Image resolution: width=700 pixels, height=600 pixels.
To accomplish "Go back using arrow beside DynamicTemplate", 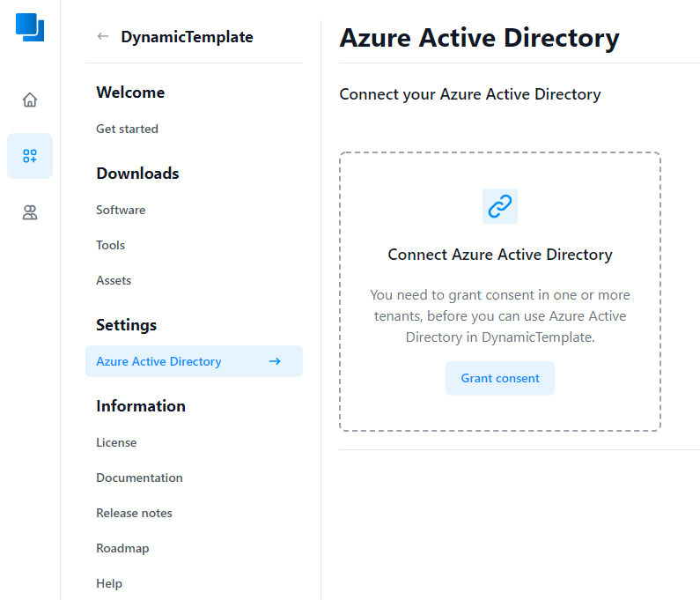I will pos(103,37).
